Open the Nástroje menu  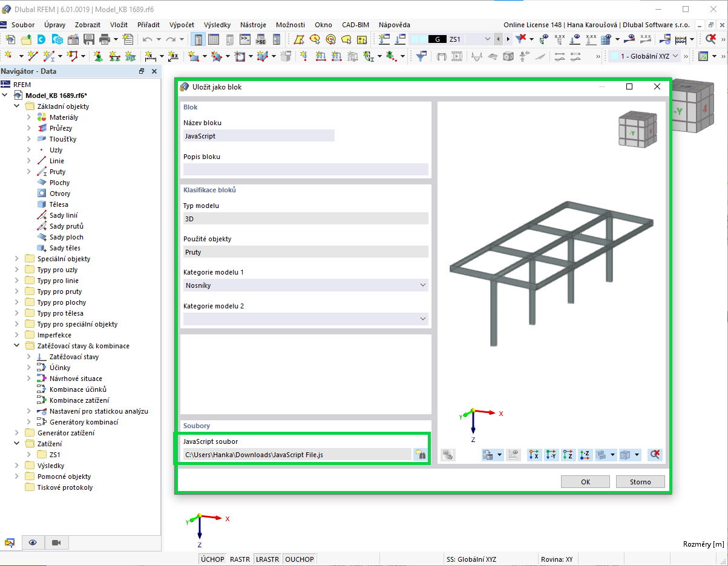(x=253, y=25)
